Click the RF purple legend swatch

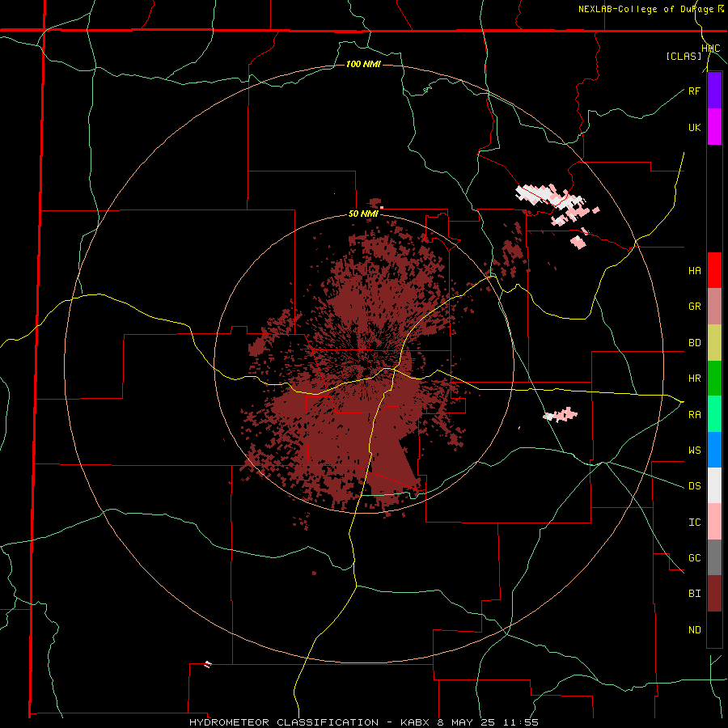click(714, 91)
